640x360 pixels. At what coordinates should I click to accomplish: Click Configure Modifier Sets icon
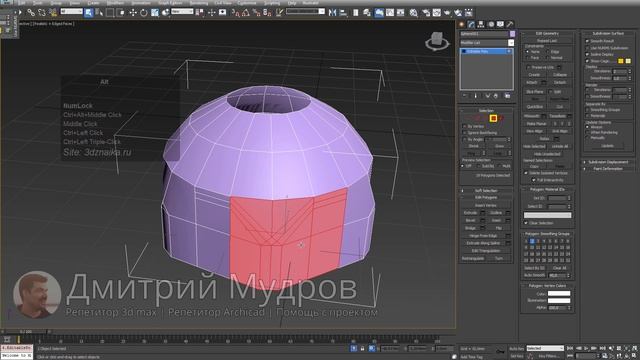(x=507, y=96)
